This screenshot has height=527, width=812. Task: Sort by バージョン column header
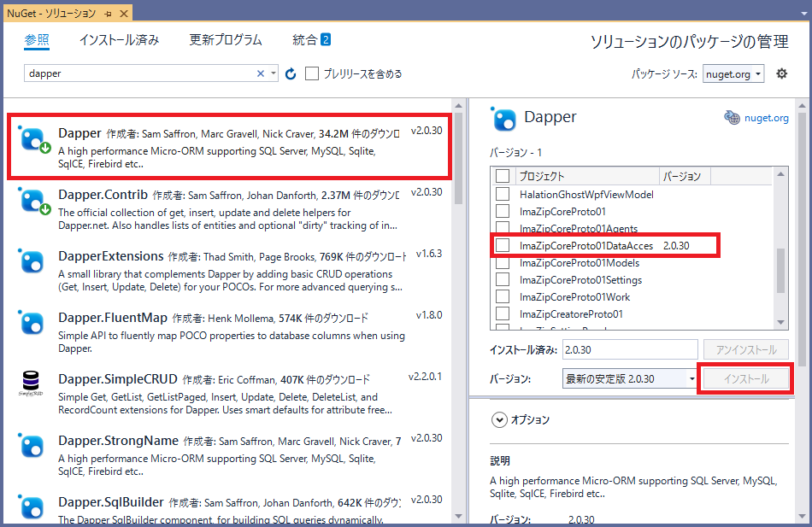(685, 176)
